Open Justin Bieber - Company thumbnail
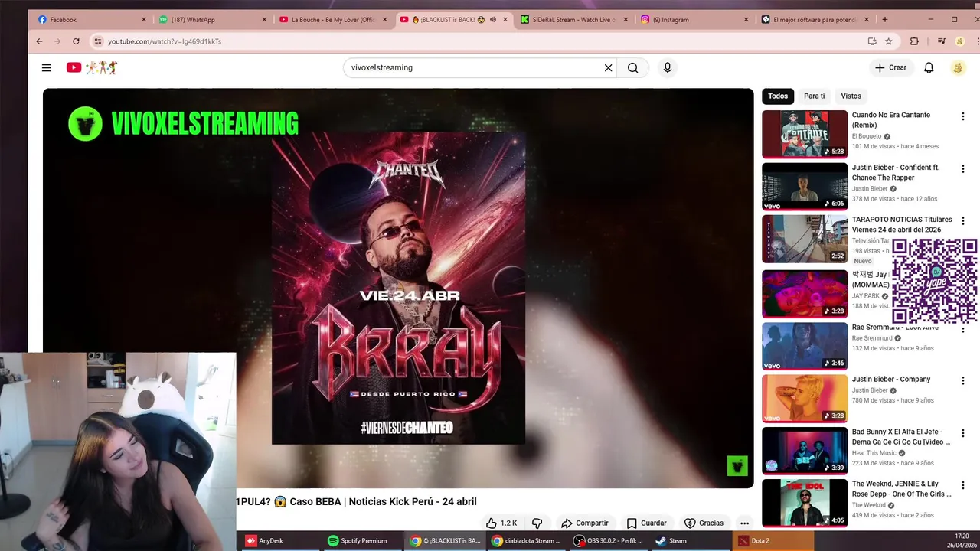980x551 pixels. 805,398
